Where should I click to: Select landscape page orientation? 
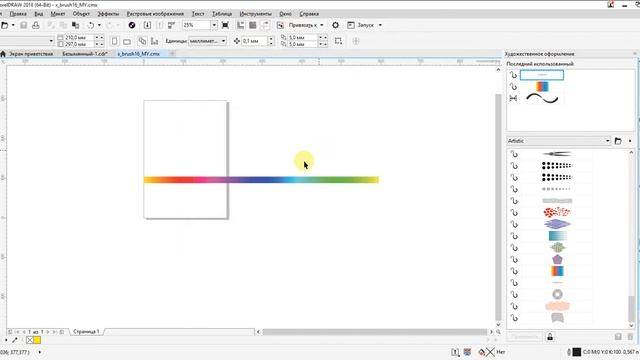(x=127, y=42)
